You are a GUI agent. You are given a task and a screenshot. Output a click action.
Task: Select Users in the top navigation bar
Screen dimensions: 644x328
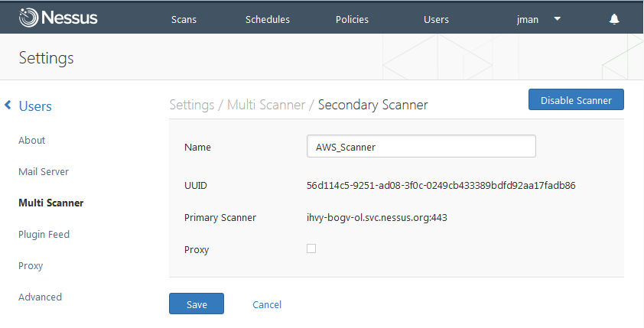tap(436, 19)
